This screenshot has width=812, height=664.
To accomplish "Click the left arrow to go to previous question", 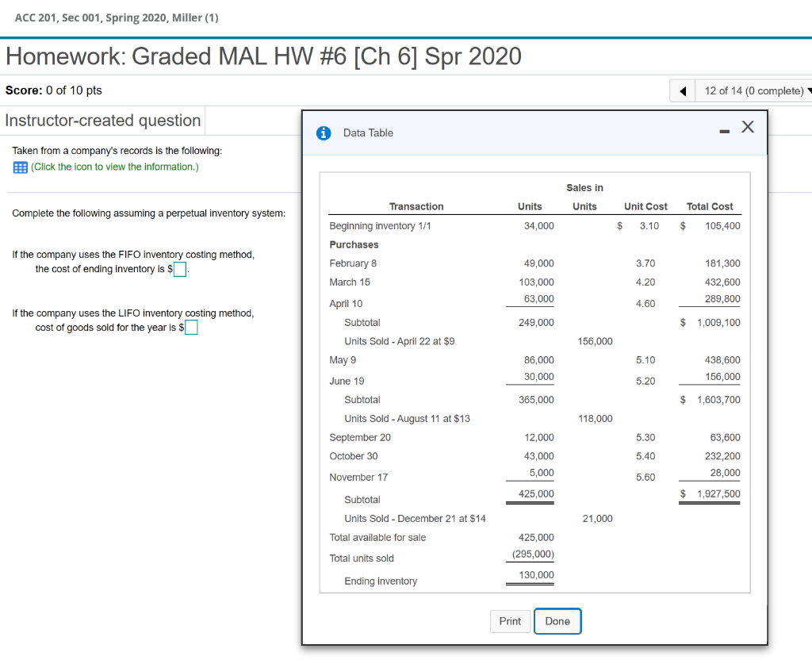I will pos(682,90).
